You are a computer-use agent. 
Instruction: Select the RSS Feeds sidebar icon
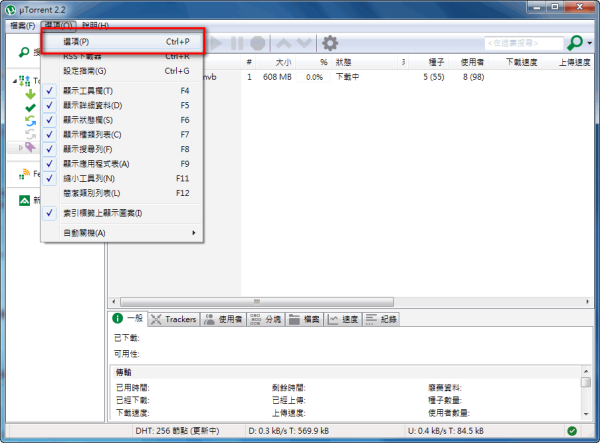pyautogui.click(x=24, y=174)
